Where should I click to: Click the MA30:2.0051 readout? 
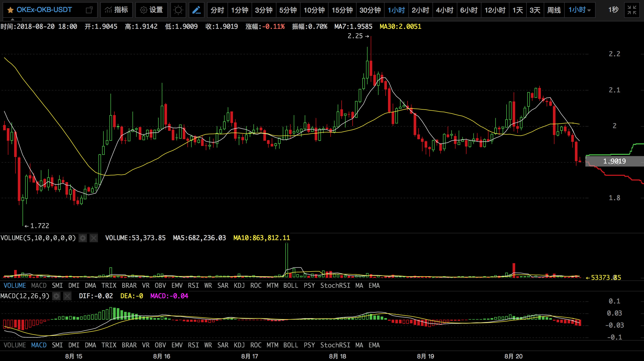click(401, 26)
